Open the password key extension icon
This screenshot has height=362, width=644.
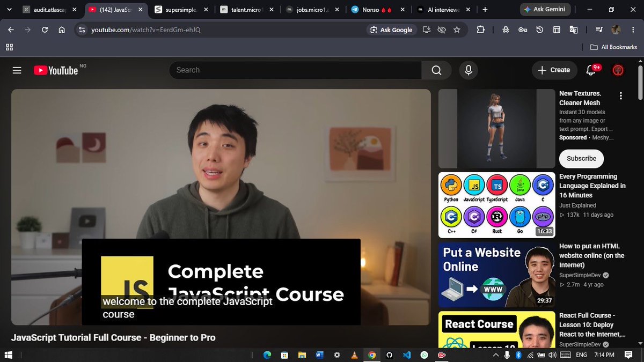coord(523,30)
